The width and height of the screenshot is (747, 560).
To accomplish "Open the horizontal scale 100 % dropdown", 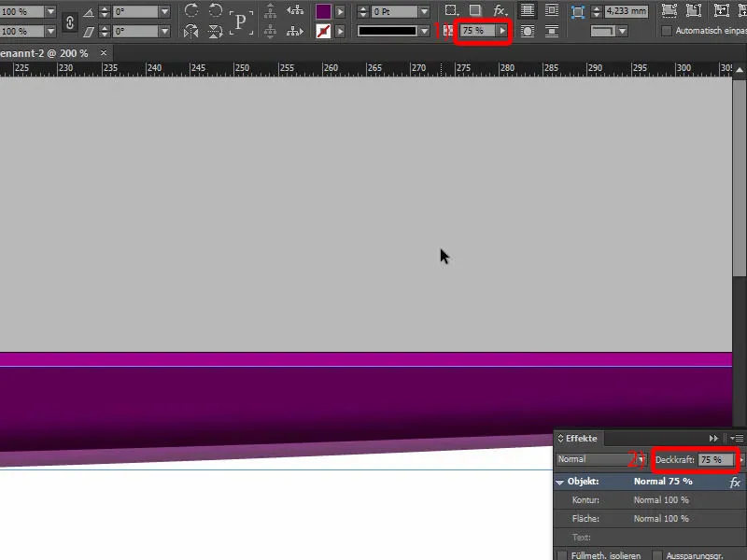I will (50, 11).
